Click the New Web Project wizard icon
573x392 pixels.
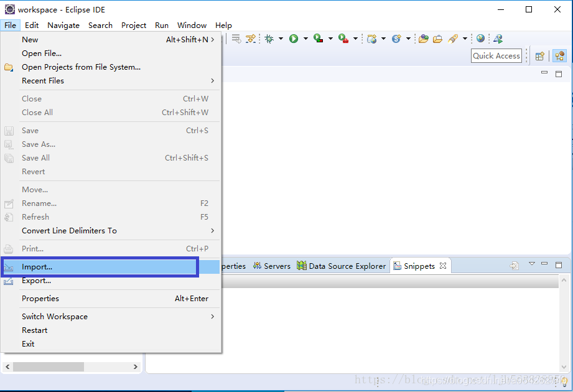[372, 39]
